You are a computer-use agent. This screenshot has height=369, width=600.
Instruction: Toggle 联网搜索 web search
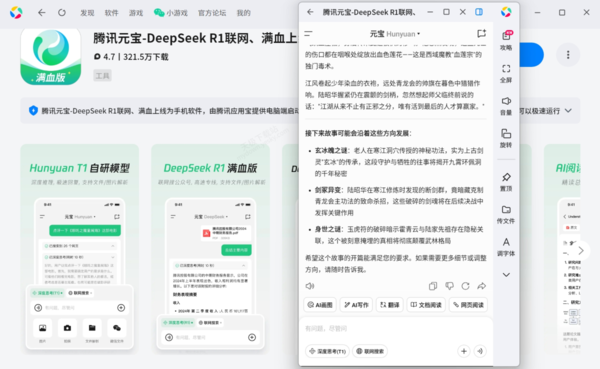[370, 351]
